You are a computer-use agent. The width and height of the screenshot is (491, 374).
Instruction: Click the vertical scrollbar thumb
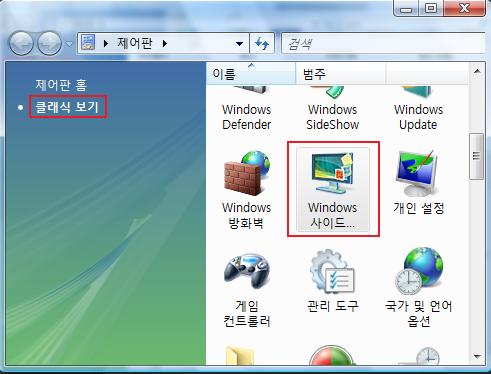click(477, 156)
